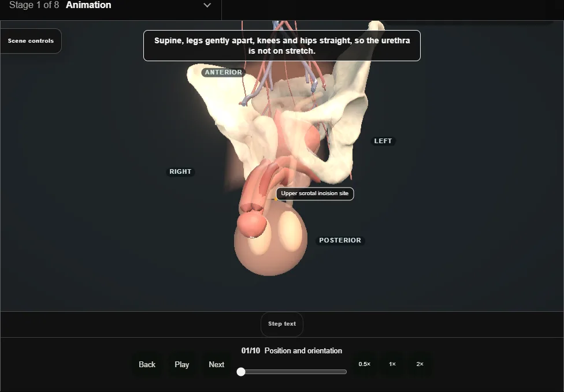564x392 pixels.
Task: Click the stage selector chevron arrow
Action: [207, 5]
